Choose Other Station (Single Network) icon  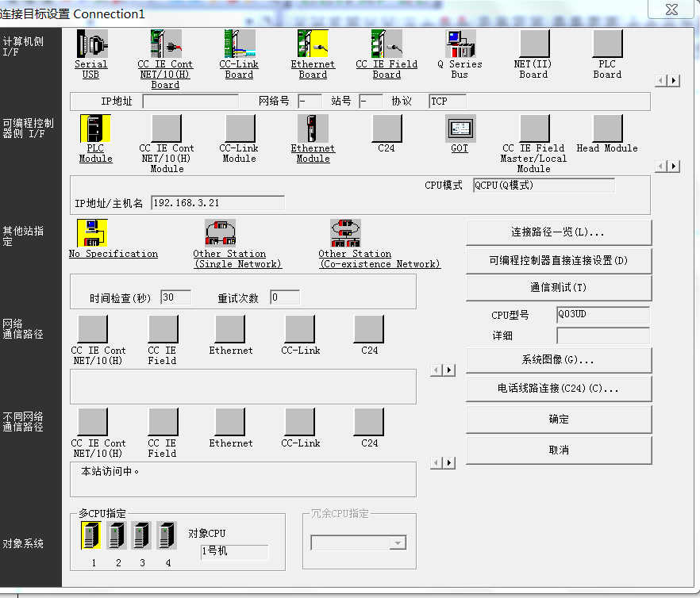click(220, 233)
